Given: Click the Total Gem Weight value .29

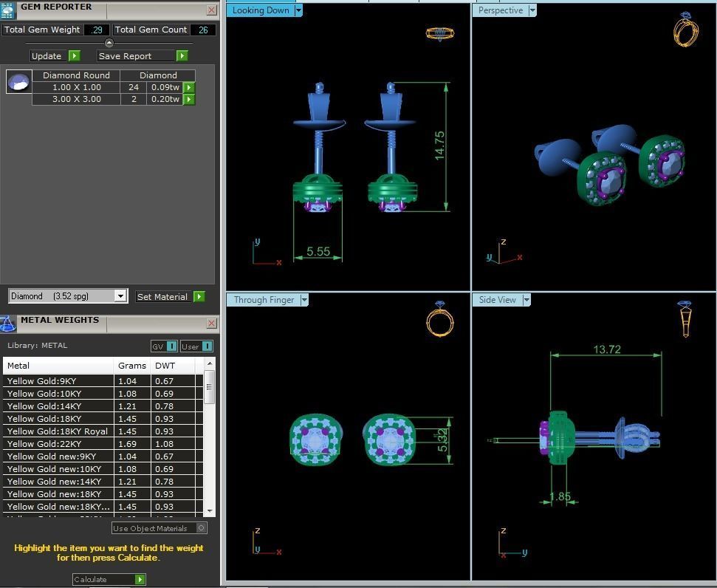Looking at the screenshot, I should [97, 30].
